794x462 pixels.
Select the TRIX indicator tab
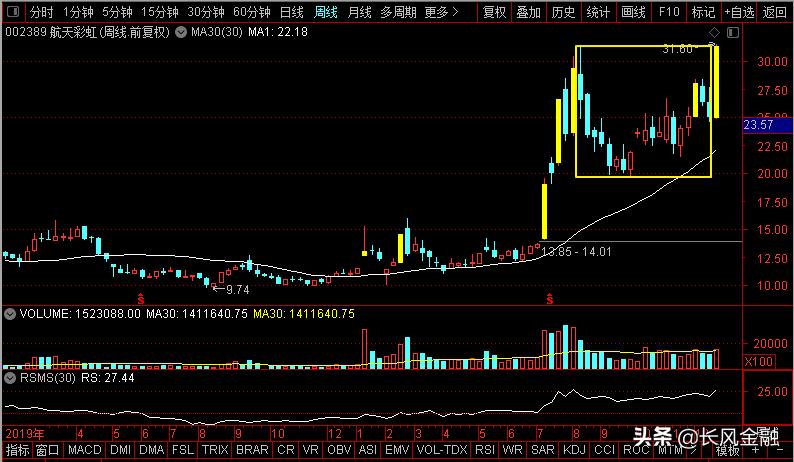click(x=215, y=450)
